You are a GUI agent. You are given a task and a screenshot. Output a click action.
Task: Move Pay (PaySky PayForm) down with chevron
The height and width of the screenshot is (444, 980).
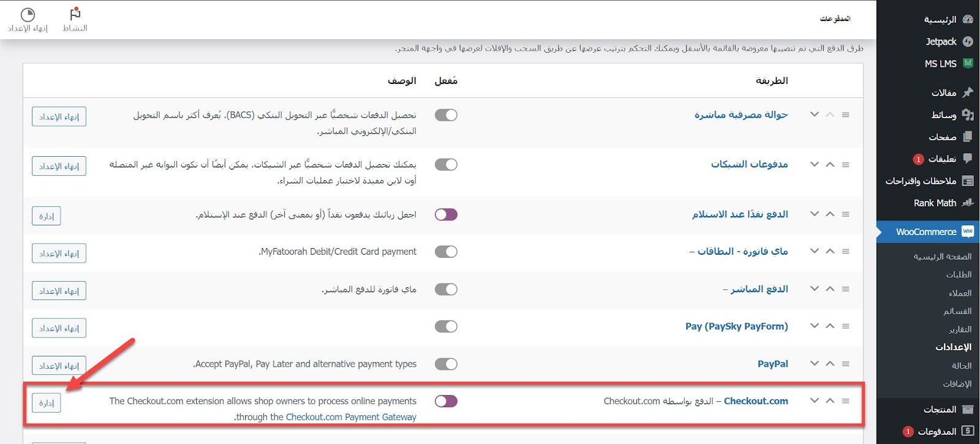tap(815, 326)
